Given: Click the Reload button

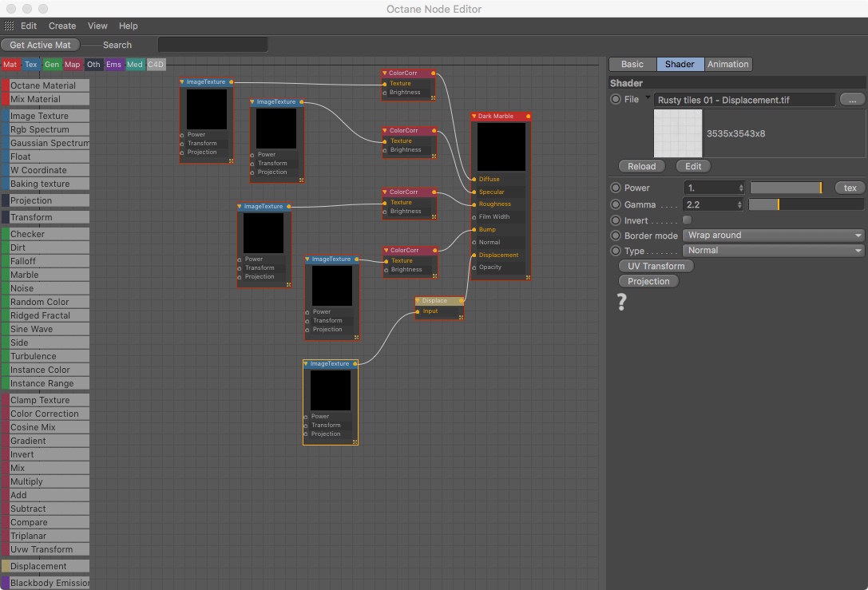Looking at the screenshot, I should click(641, 166).
